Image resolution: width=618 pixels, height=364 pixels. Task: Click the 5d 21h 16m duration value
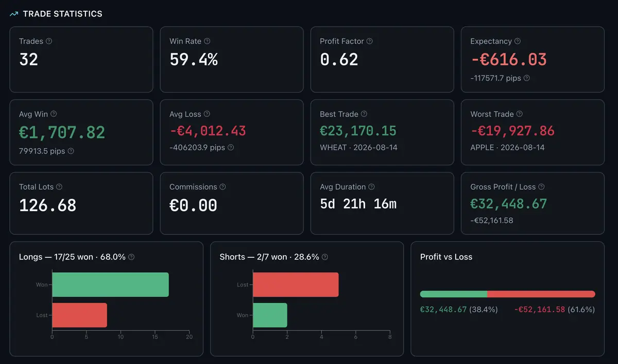point(358,204)
